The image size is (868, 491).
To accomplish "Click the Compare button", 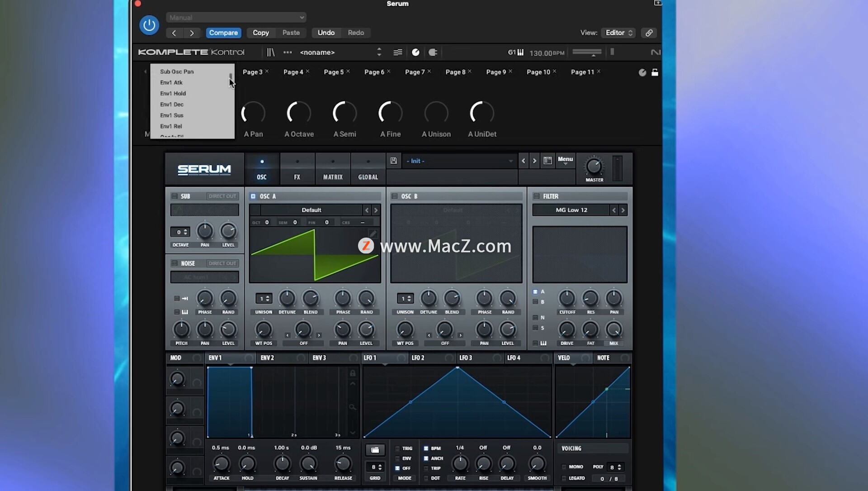I will tap(223, 33).
